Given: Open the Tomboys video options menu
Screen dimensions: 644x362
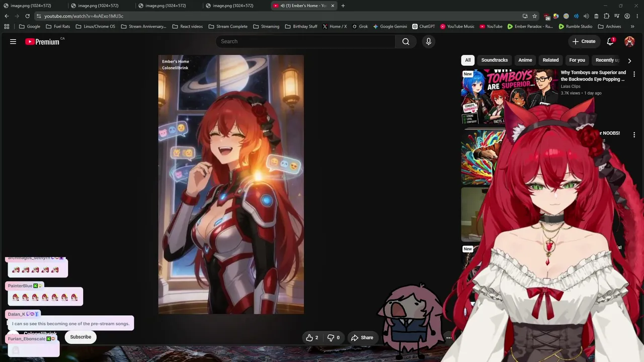Looking at the screenshot, I should point(634,74).
